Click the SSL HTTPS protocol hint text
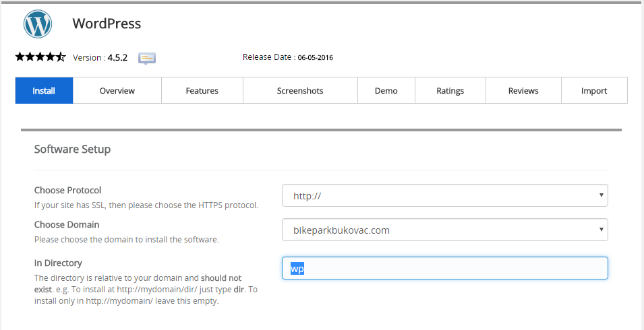Image resolution: width=644 pixels, height=330 pixels. (x=146, y=205)
